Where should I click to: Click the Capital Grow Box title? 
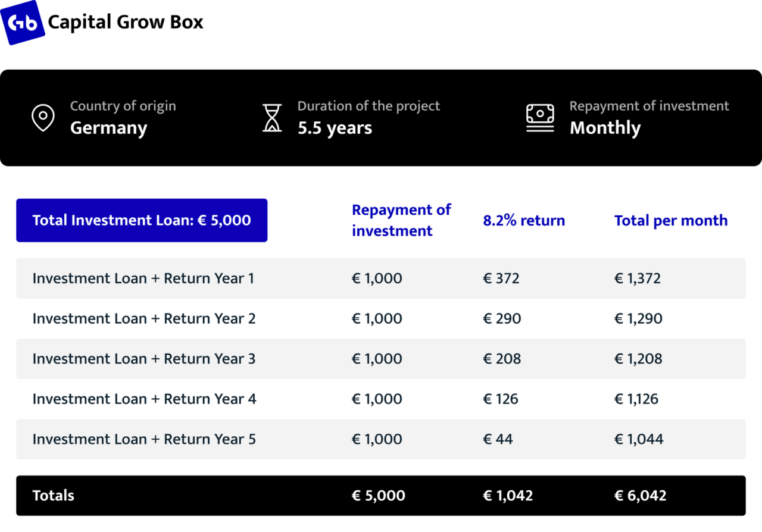(126, 23)
